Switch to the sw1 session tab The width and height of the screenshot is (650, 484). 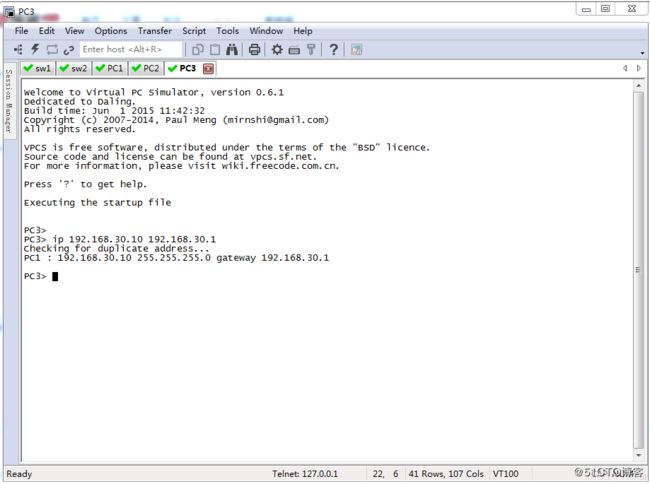coord(38,68)
